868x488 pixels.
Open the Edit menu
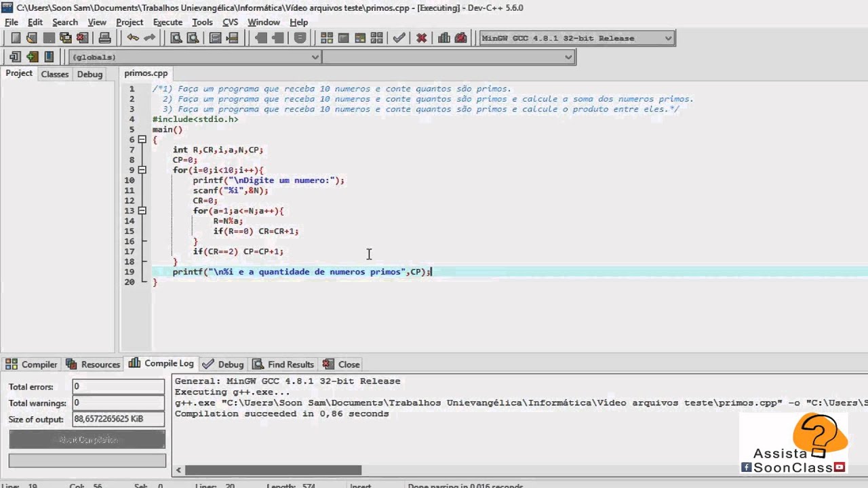(35, 22)
